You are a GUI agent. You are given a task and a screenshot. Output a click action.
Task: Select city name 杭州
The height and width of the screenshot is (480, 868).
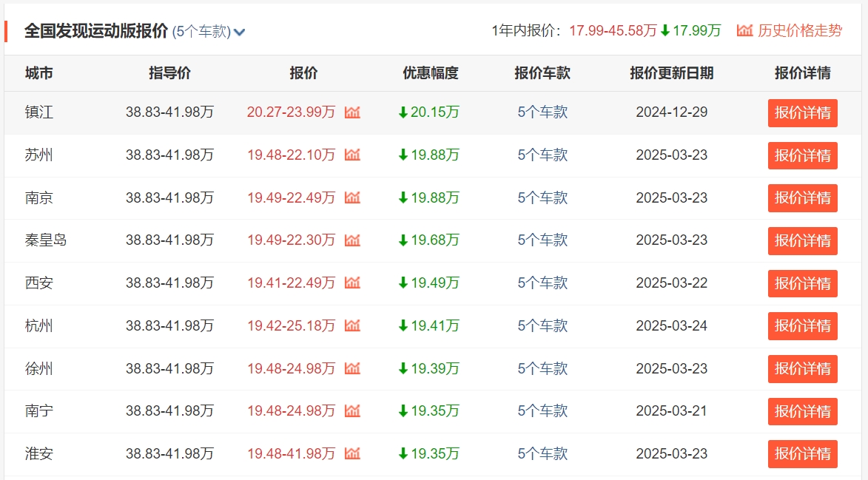(x=38, y=325)
